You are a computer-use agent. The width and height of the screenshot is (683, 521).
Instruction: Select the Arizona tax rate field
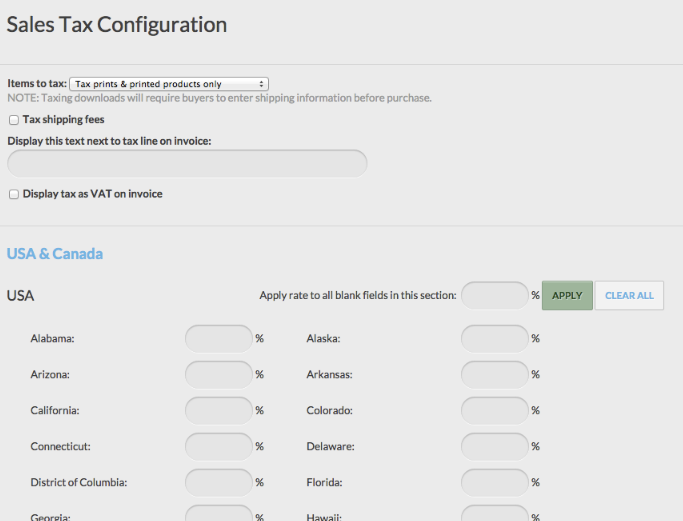[x=219, y=375]
